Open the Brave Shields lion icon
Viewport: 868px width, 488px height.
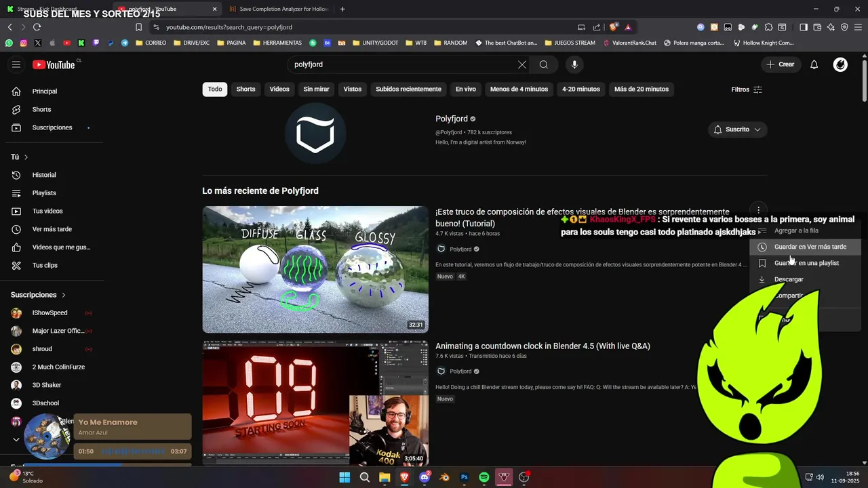613,27
